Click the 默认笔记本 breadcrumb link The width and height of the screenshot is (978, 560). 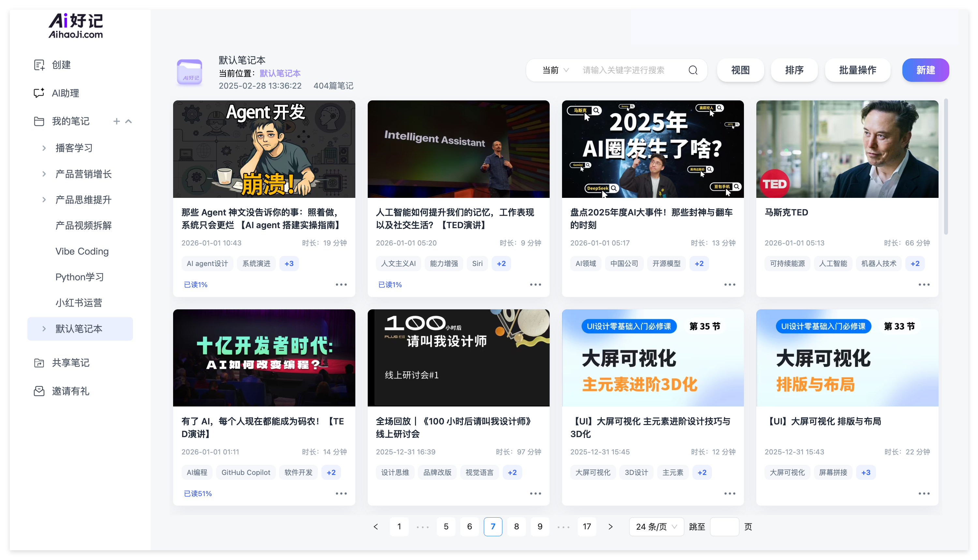pyautogui.click(x=280, y=73)
